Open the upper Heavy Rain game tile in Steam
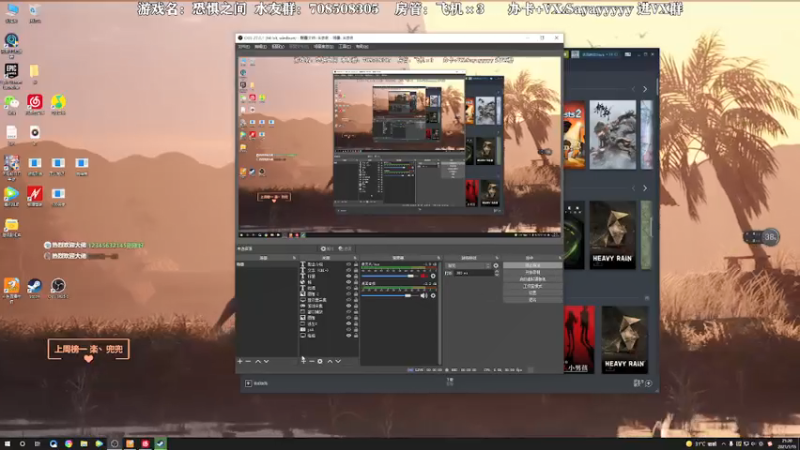 click(612, 235)
